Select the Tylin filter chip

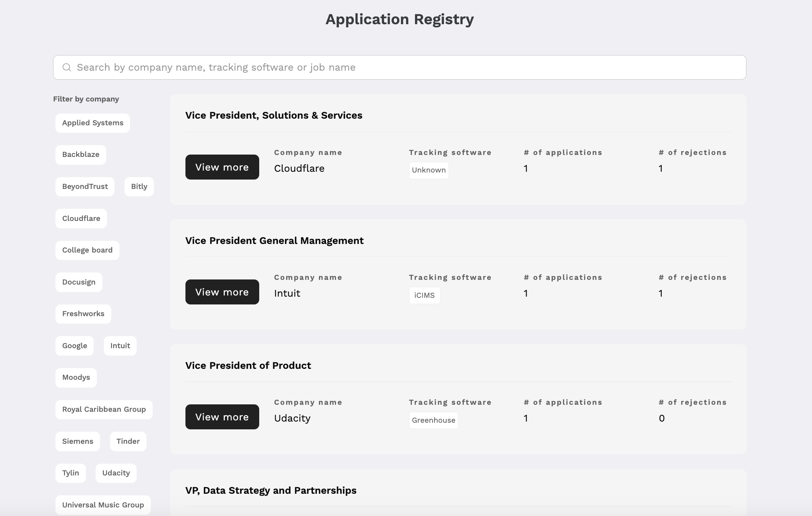point(71,473)
